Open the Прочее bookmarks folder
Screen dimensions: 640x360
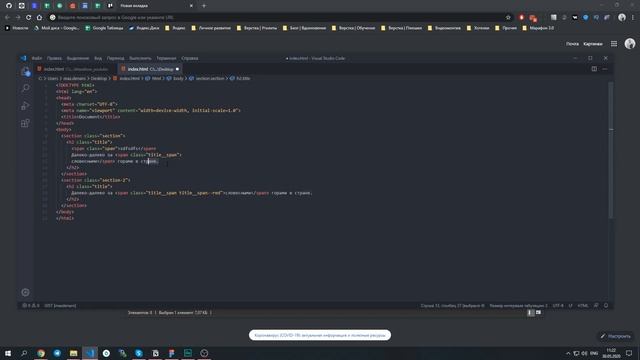(506, 28)
